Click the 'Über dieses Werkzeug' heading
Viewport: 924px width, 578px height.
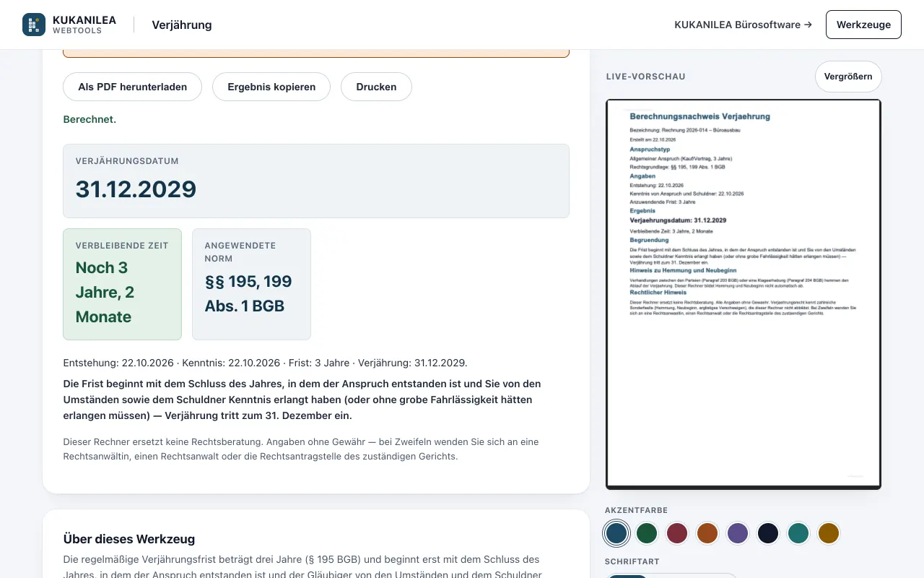(x=129, y=539)
